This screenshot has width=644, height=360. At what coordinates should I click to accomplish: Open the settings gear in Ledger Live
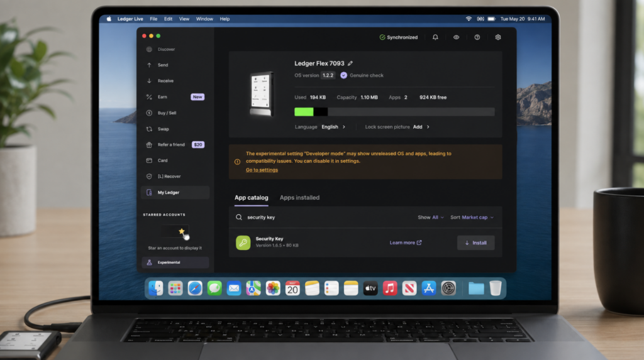click(498, 37)
